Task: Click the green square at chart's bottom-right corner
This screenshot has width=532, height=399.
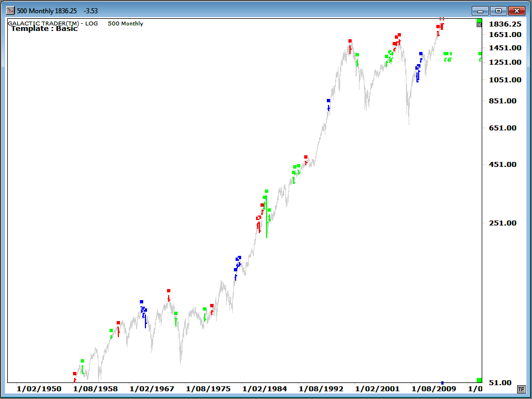Action: point(479,380)
